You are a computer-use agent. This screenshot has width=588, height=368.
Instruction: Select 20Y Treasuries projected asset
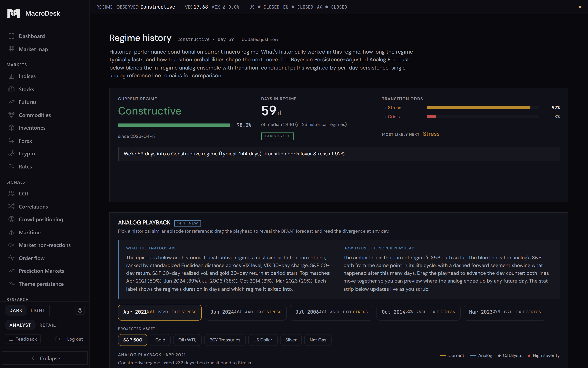[x=225, y=340]
